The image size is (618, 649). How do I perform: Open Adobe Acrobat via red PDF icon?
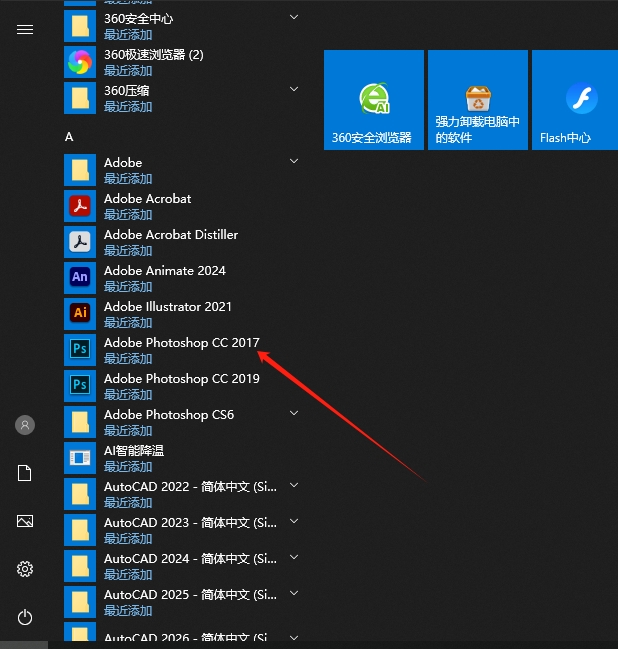point(80,206)
